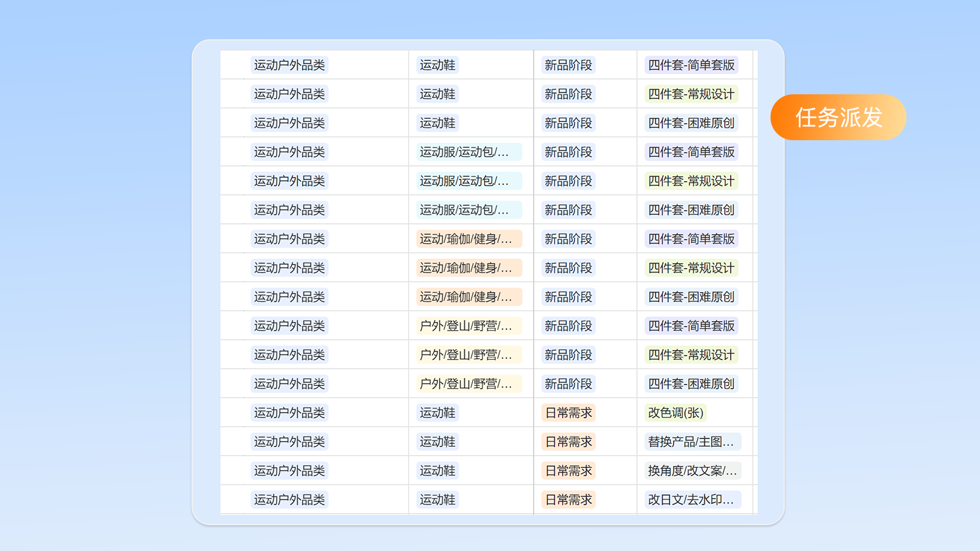
Task: Select the topmost 运动鞋 product tag
Action: (437, 65)
